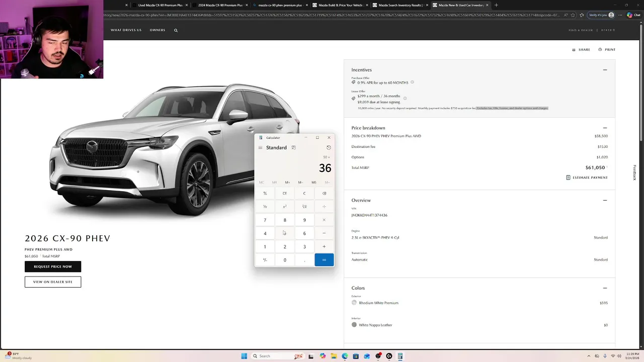Switch to Mazda Build & Price tab
Viewport: 644px width, 362px height.
tap(340, 5)
